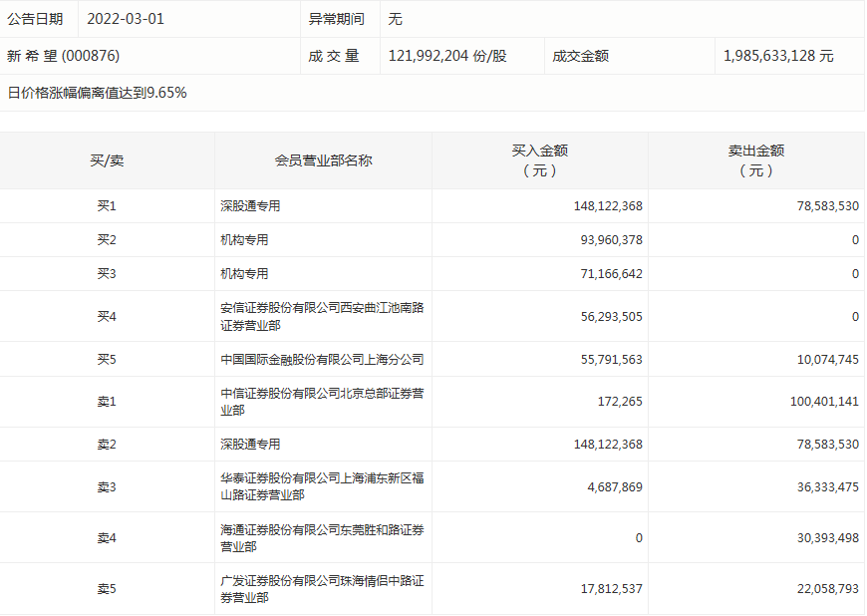This screenshot has height=616, width=867.
Task: Select sell amount 36,333,475
Action: [x=828, y=487]
